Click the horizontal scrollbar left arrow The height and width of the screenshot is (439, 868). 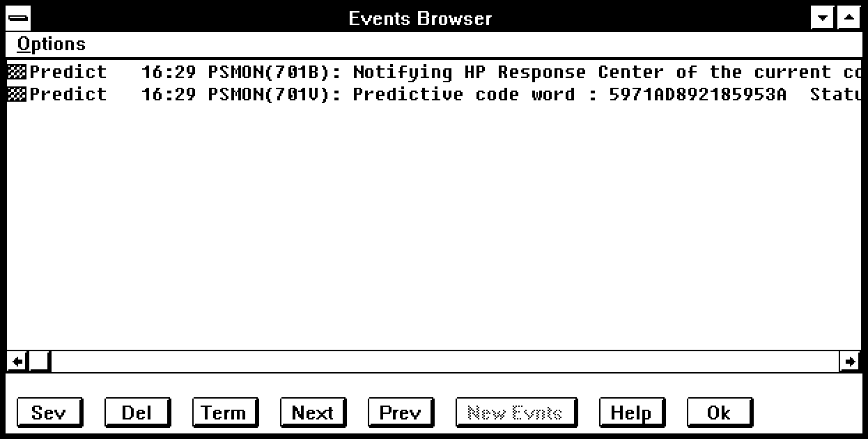point(17,361)
